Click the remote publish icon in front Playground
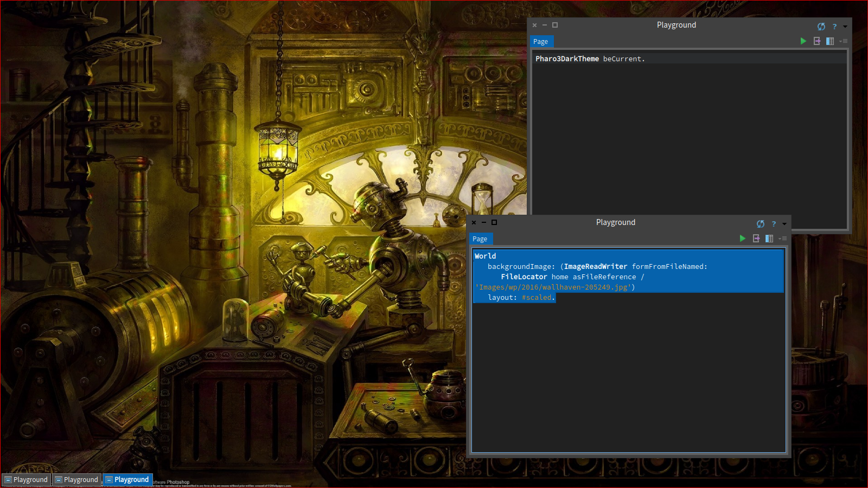The image size is (868, 488). click(x=756, y=239)
